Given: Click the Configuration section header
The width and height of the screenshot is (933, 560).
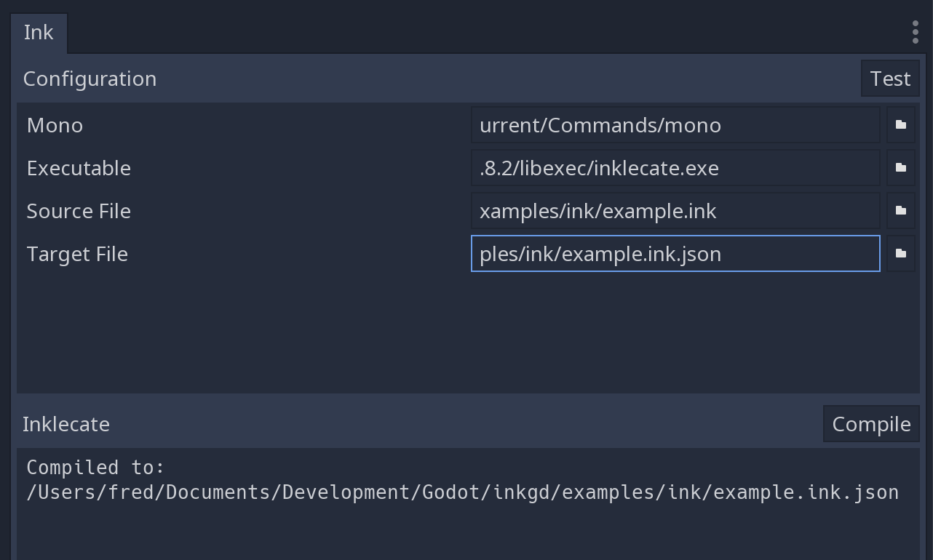Looking at the screenshot, I should tap(90, 79).
